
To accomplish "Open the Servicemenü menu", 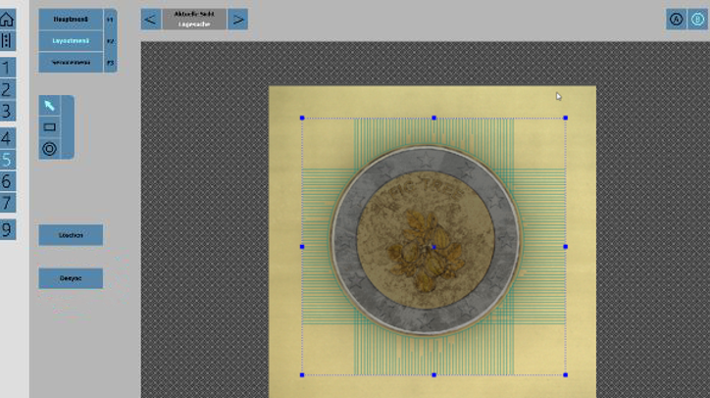I will pos(71,62).
